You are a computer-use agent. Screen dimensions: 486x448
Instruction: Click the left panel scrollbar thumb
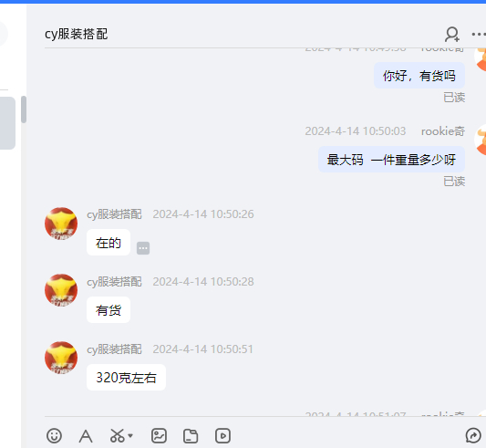[x=24, y=109]
